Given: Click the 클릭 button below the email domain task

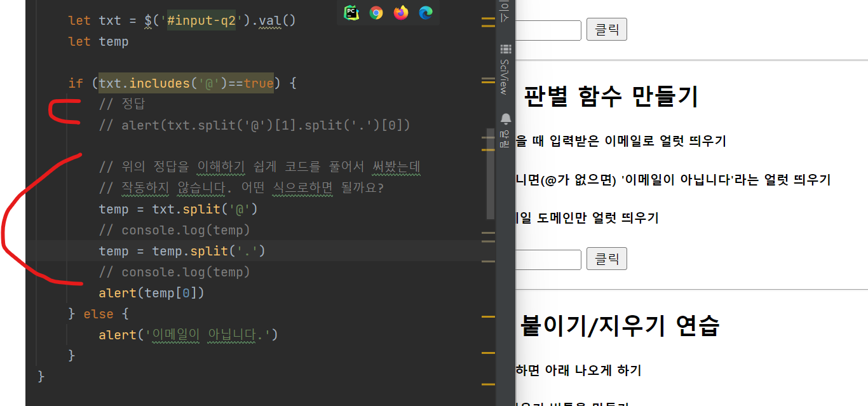Looking at the screenshot, I should click(x=607, y=259).
